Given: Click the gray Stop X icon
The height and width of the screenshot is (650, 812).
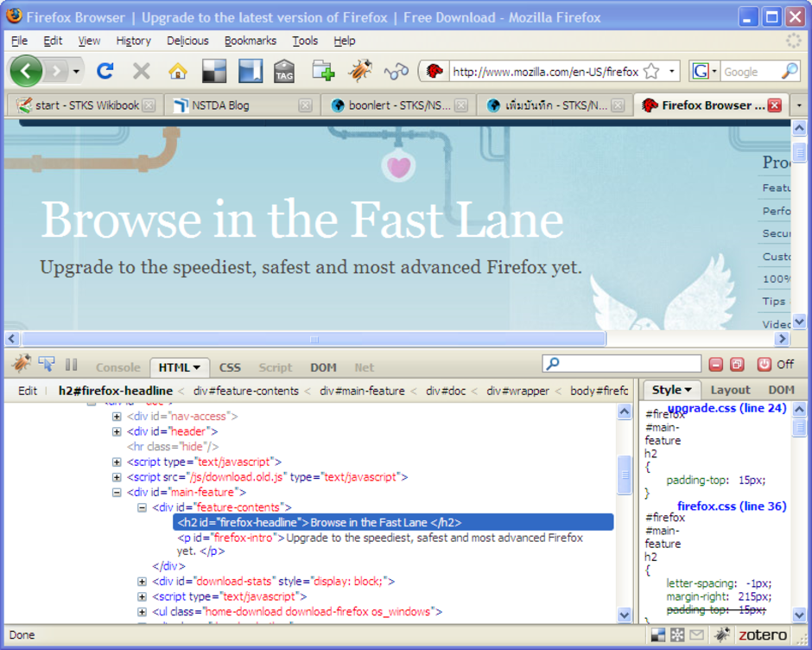Looking at the screenshot, I should [x=142, y=71].
